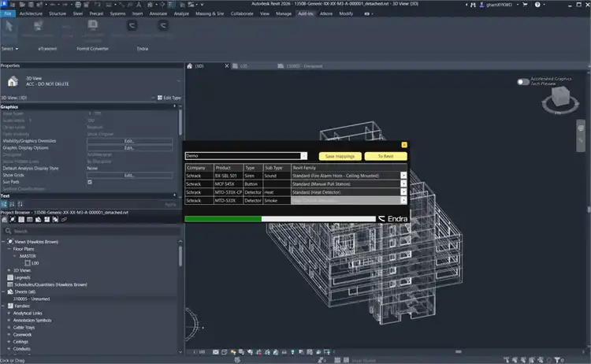Screen dimensions: 591x364
Task: Open the Collaborate ribbon tab
Action: (x=242, y=13)
